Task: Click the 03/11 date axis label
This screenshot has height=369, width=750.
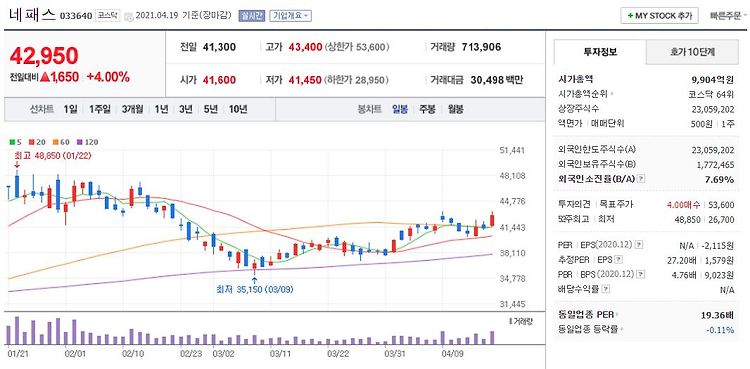Action: pyautogui.click(x=280, y=354)
